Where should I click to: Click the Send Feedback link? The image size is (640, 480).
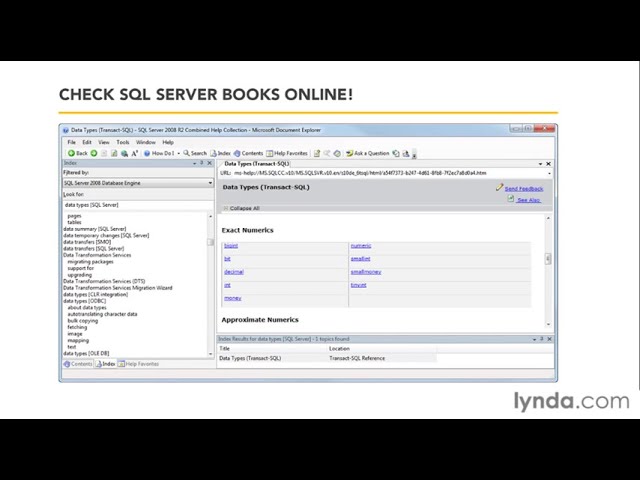[524, 189]
